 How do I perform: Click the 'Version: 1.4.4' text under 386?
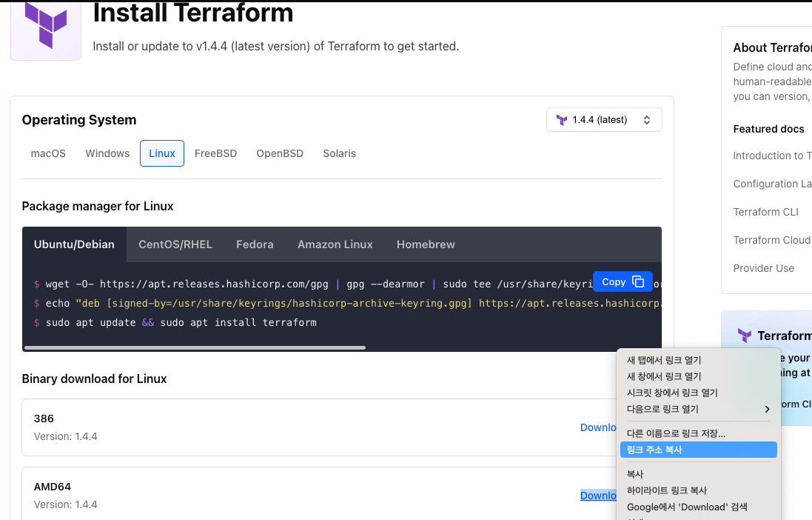click(66, 436)
